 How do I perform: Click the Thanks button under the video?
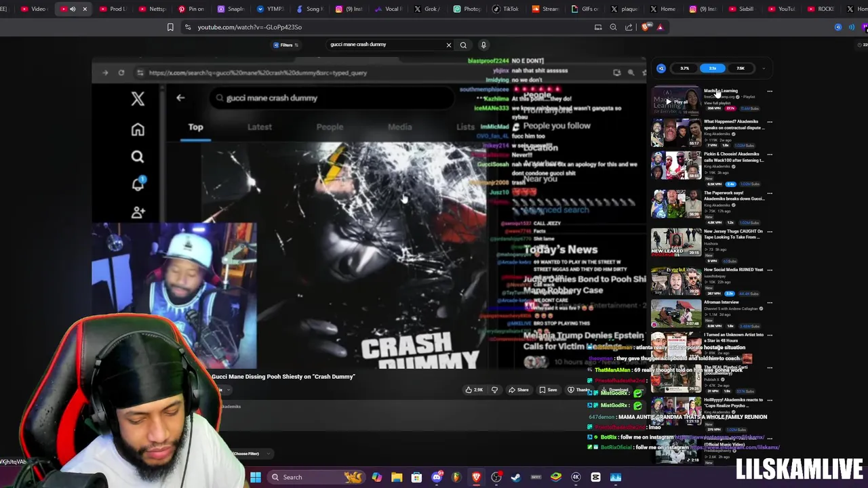(578, 390)
